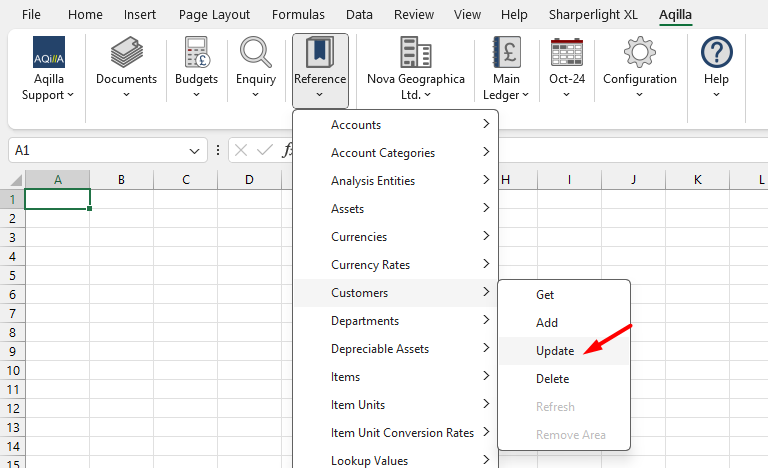The height and width of the screenshot is (468, 768).
Task: Click the Enquiry magnifying glass icon
Action: (x=256, y=53)
